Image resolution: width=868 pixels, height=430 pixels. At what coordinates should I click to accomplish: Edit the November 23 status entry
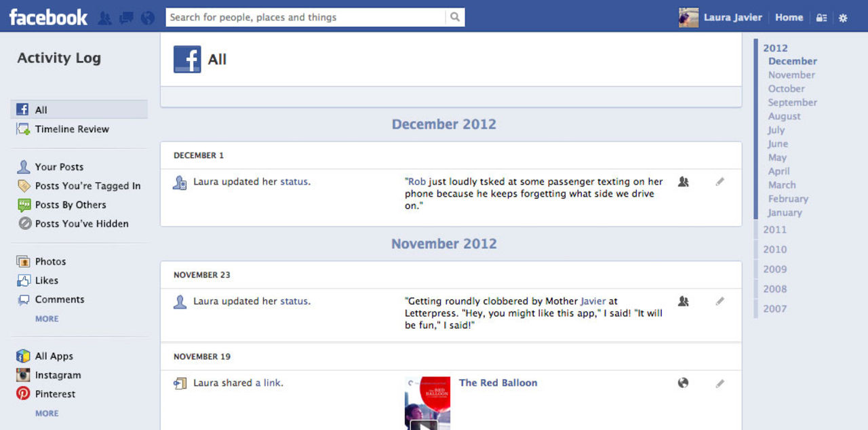pos(720,301)
